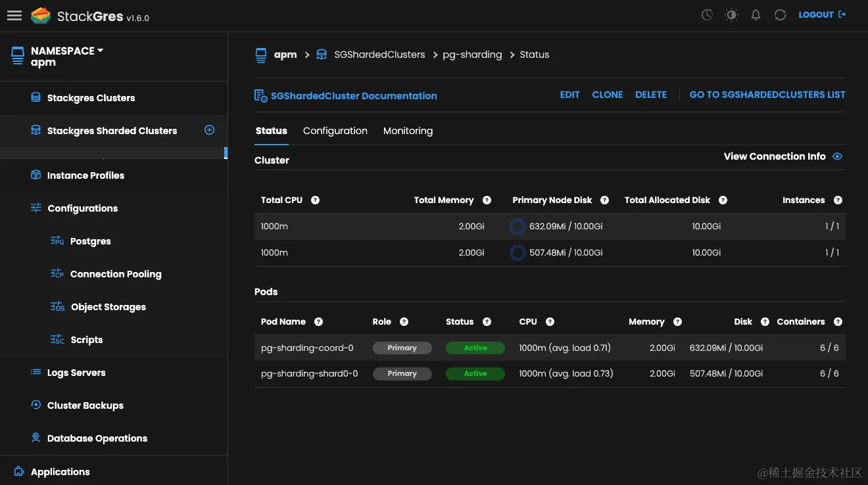Image resolution: width=868 pixels, height=485 pixels.
Task: Click Active badge of pg-sharding-shard0-0
Action: [475, 373]
